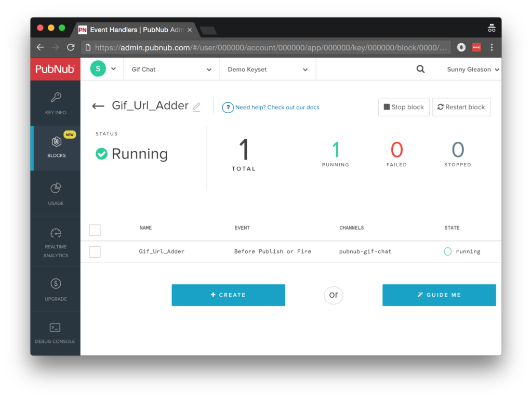The width and height of the screenshot is (532, 399).
Task: Open the Upgrade dollar icon section
Action: point(56,289)
